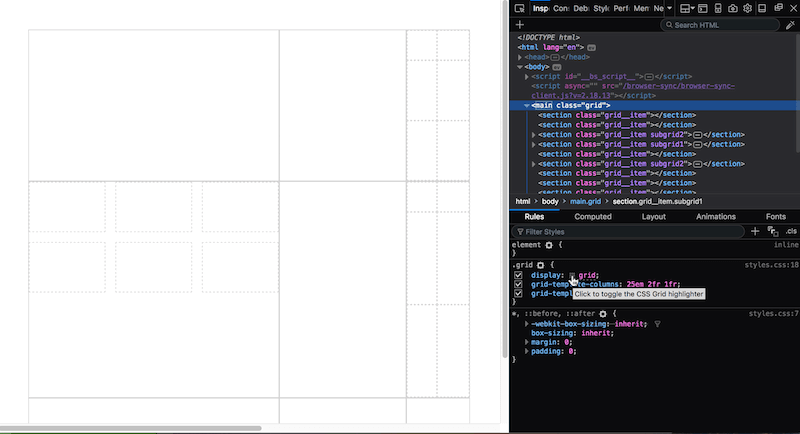The image size is (800, 434).
Task: Change the devtools dock side
Action: [762, 8]
